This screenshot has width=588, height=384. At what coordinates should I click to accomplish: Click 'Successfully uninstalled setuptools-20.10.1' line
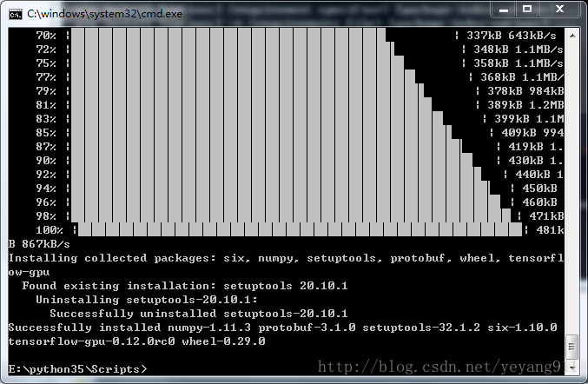point(199,314)
